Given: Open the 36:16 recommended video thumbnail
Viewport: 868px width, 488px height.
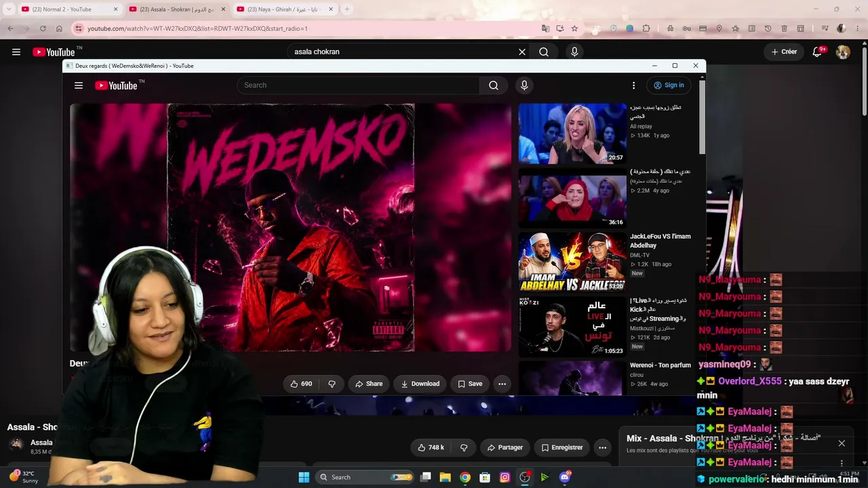Looking at the screenshot, I should (572, 199).
